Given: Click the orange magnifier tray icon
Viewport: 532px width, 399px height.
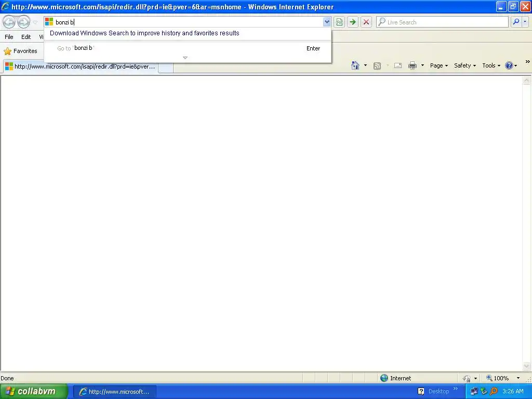Looking at the screenshot, I should coord(494,391).
